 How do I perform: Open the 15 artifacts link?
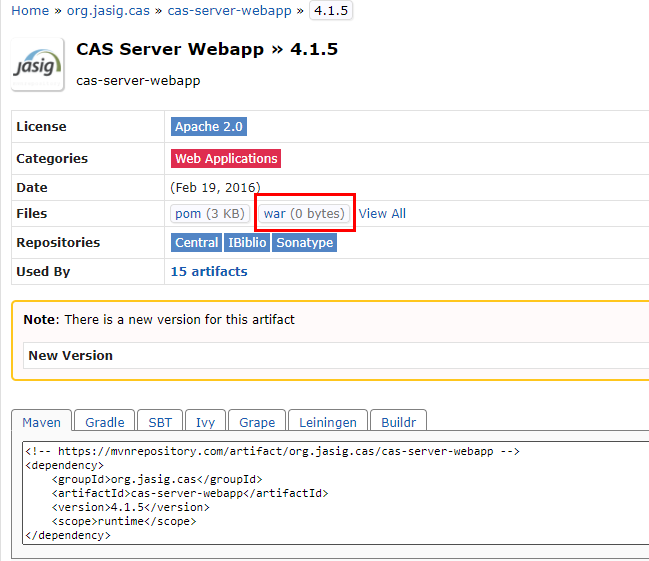209,272
